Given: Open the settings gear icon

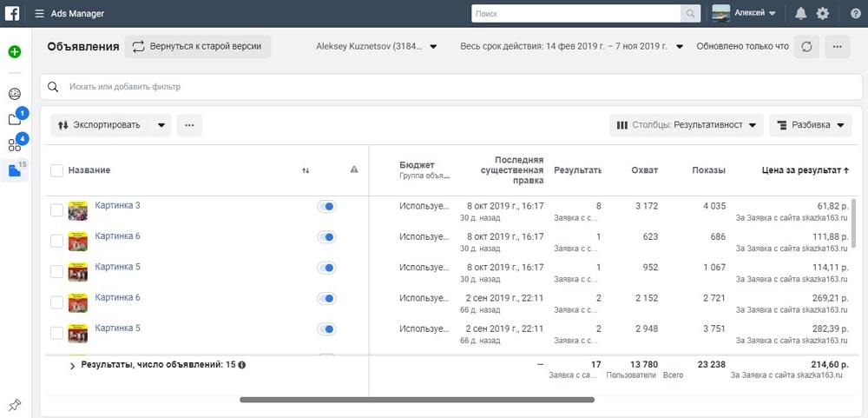Looking at the screenshot, I should [823, 14].
